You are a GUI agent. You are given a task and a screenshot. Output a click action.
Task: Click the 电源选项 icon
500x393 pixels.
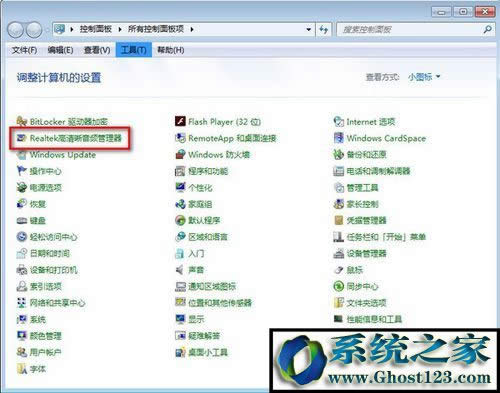click(21, 187)
